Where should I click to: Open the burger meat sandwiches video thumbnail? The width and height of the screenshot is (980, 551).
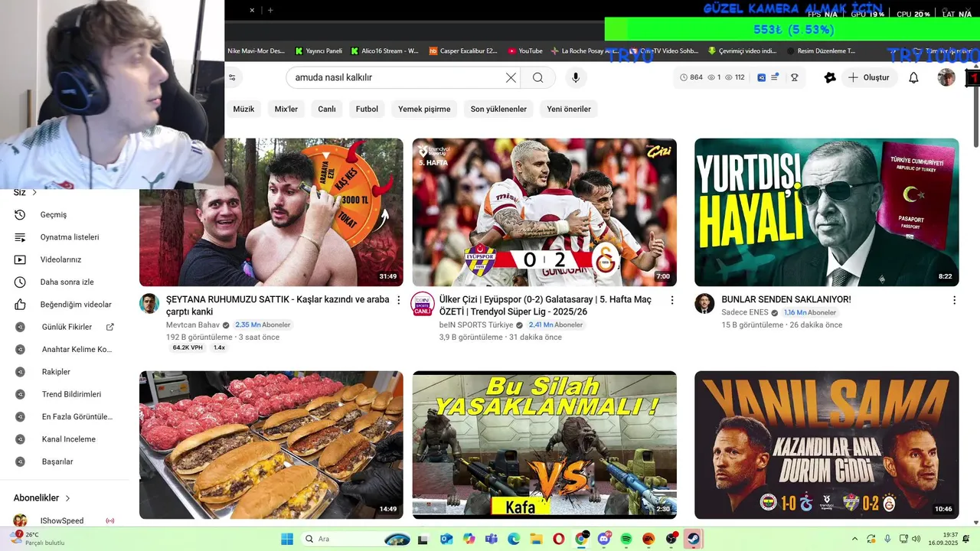coord(271,445)
